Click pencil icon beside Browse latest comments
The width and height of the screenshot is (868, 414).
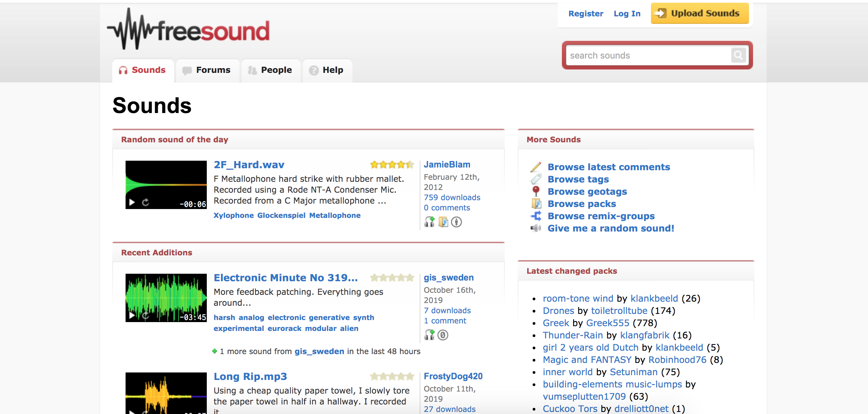(536, 167)
